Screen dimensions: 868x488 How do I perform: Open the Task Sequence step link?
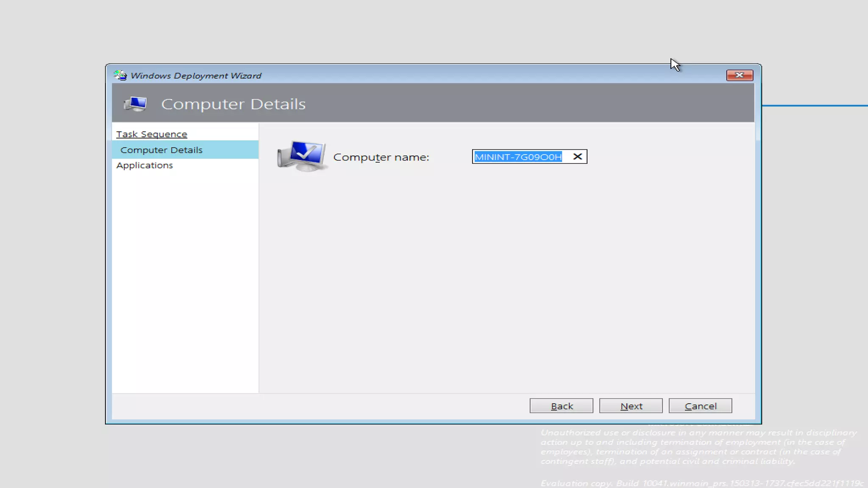[151, 134]
